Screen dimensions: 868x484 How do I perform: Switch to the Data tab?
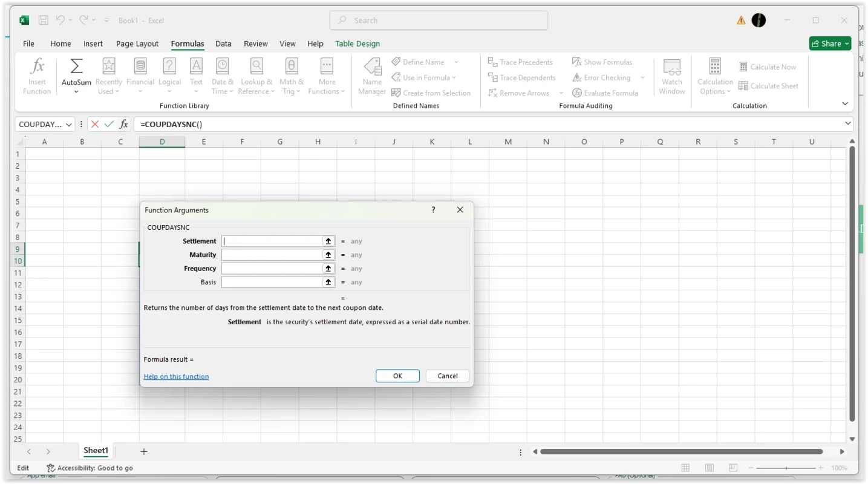[x=223, y=44]
